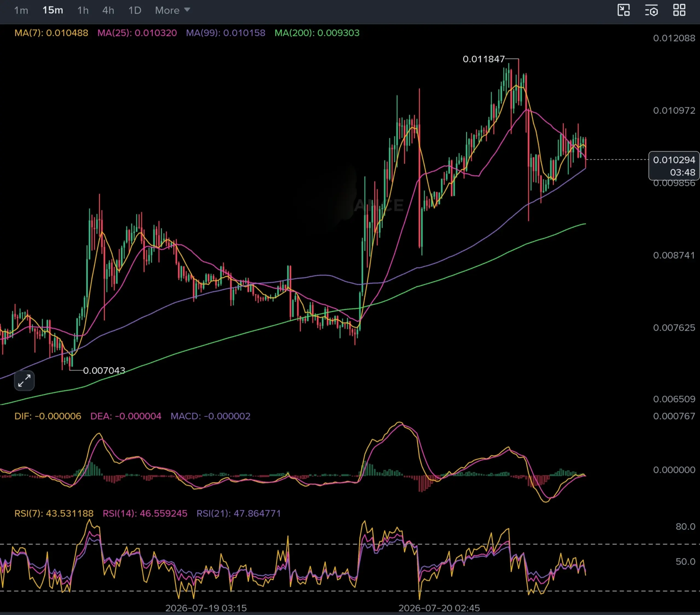Open the More timeframes dropdown
This screenshot has height=615, width=700.
(x=172, y=10)
